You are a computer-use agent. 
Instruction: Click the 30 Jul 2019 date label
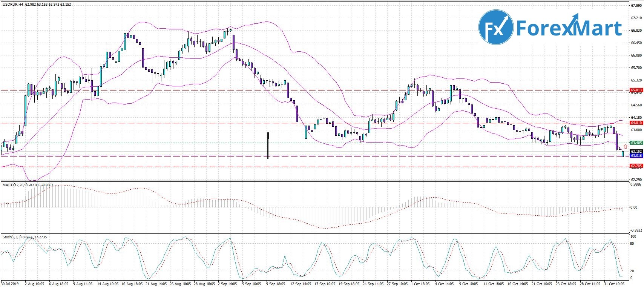point(10,284)
